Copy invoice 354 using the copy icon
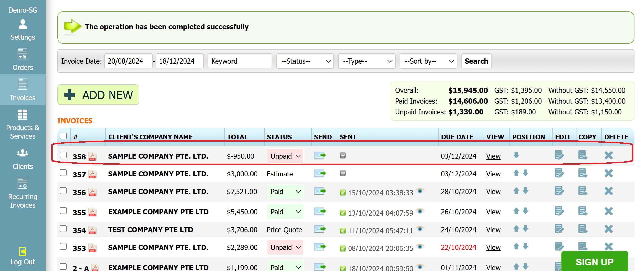 point(583,229)
